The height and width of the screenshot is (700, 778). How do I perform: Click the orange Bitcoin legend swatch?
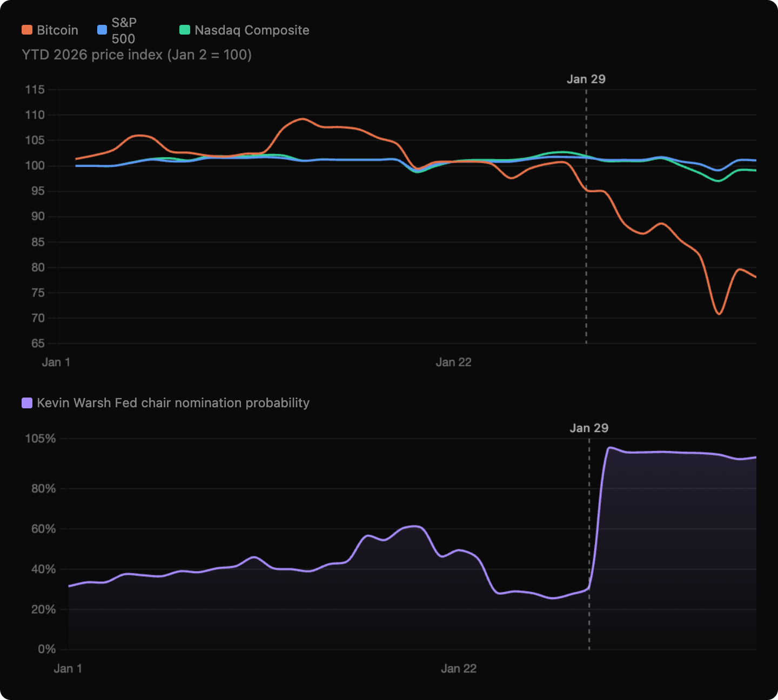coord(27,30)
